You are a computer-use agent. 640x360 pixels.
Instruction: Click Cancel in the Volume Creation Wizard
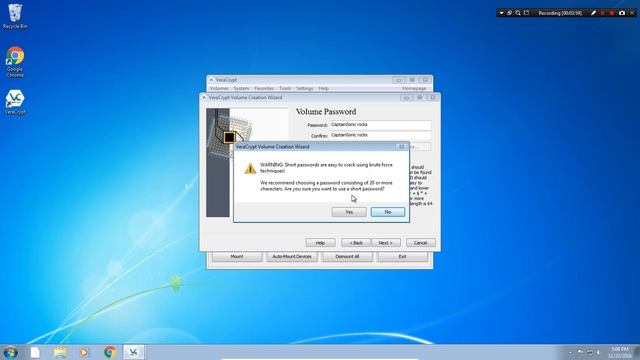pyautogui.click(x=420, y=242)
